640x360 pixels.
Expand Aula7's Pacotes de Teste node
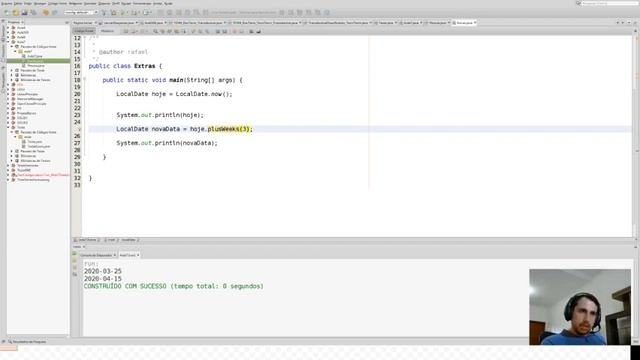point(12,70)
